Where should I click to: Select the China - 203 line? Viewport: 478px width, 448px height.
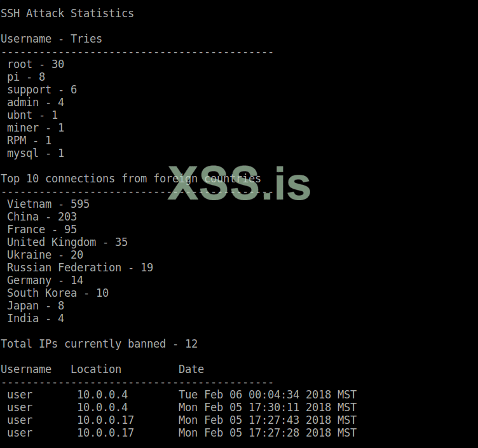[x=42, y=217]
